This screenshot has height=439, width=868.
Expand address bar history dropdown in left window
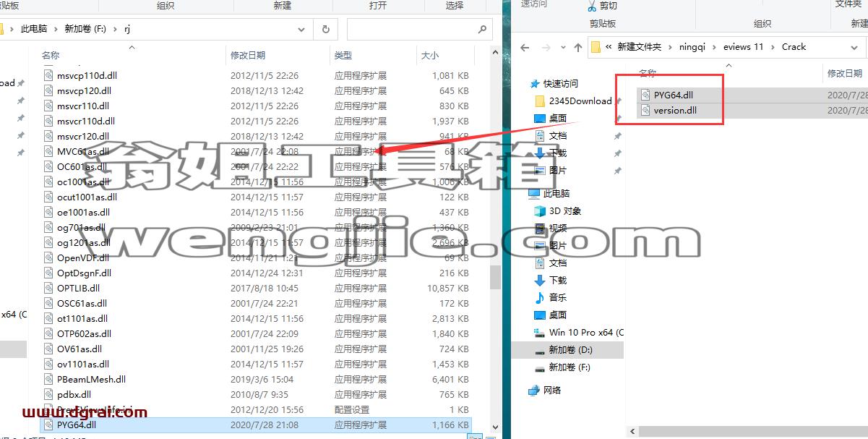[x=301, y=29]
